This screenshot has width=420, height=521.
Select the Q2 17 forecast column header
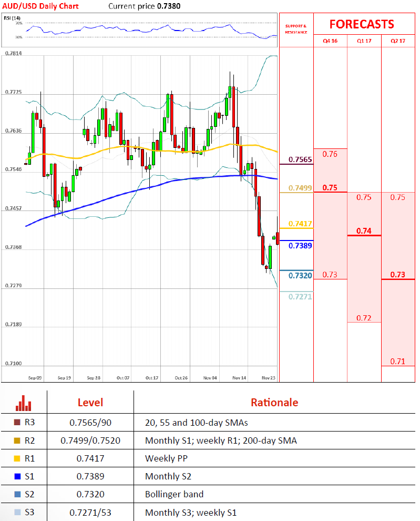[398, 41]
